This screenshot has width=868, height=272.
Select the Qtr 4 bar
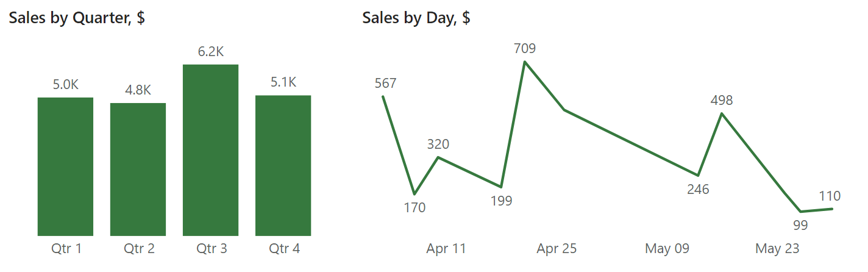click(283, 165)
